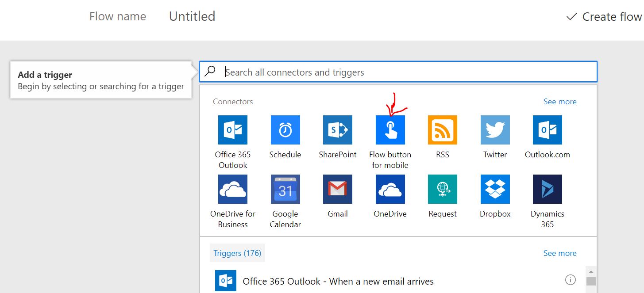Pick the Request globe connector icon
644x293 pixels.
point(443,189)
